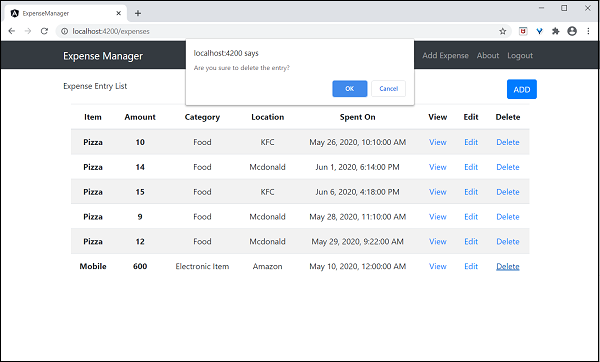Cancel the delete confirmation dialog
This screenshot has width=600, height=362.
pos(388,88)
